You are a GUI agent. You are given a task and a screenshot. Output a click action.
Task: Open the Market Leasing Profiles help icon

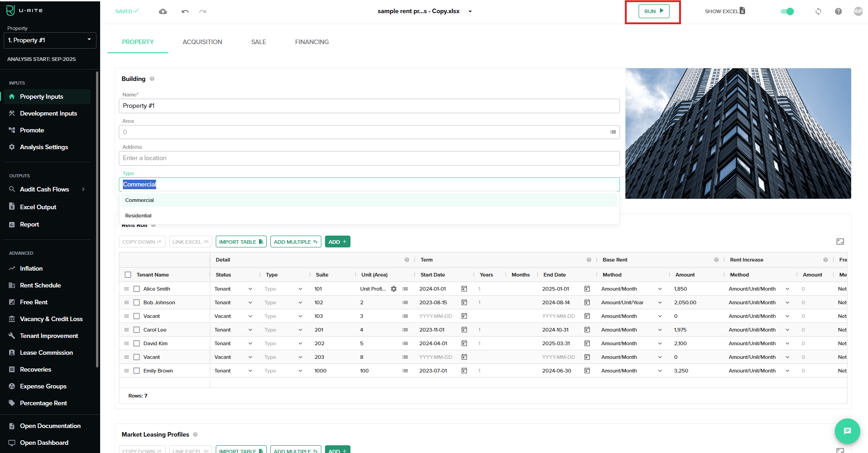[x=195, y=434]
